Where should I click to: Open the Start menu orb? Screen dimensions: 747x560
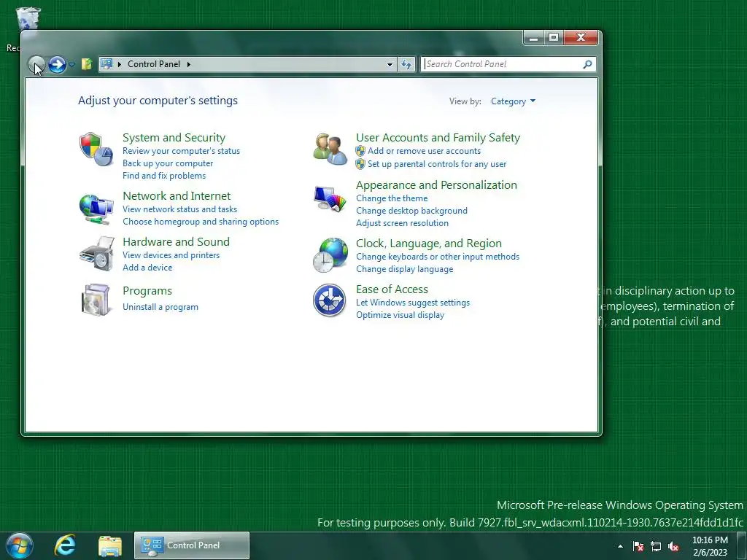[20, 545]
